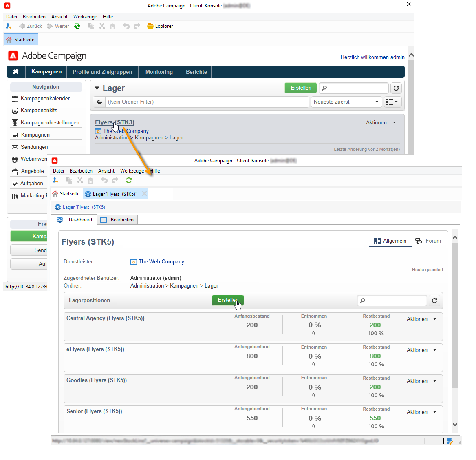
Task: Click the Aufgaben checkbox icon in navigation
Action: [15, 184]
